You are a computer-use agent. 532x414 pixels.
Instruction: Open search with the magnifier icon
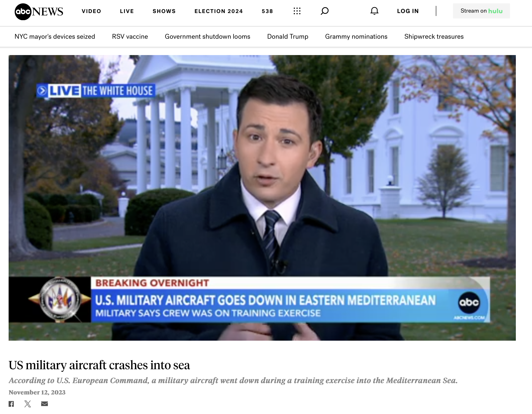tap(324, 11)
